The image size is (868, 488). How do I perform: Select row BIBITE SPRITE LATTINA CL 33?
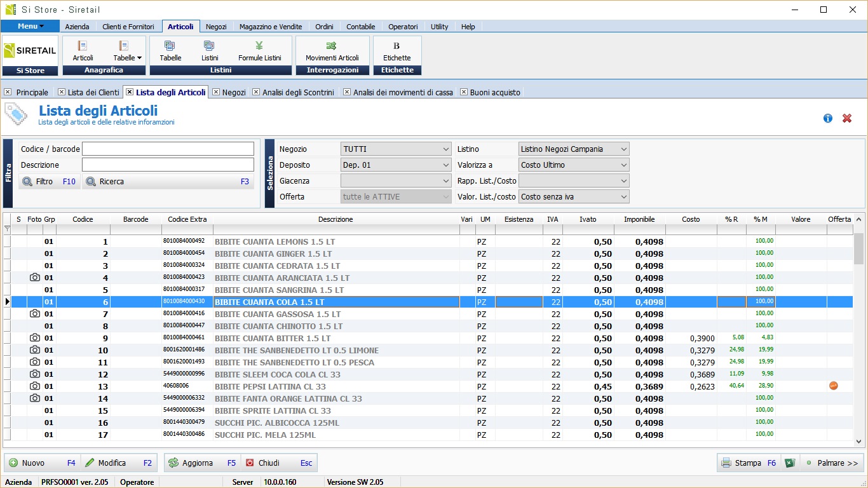(428, 410)
